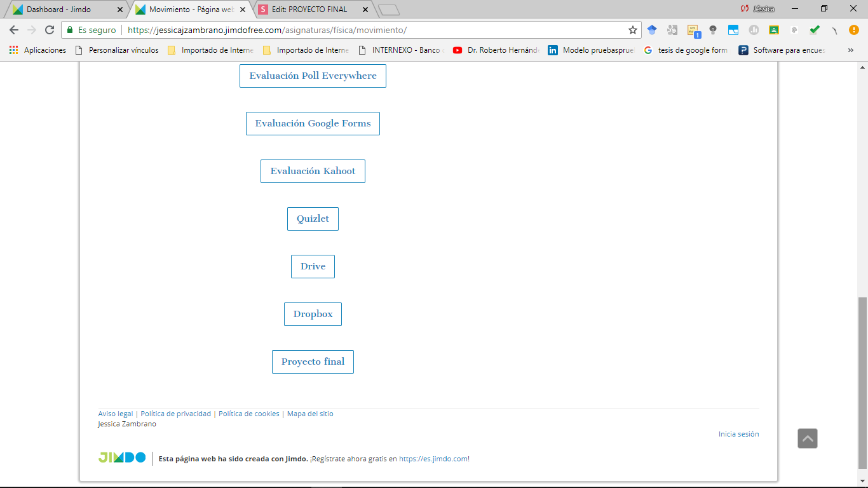Click the gray camera extension icon
The image size is (868, 488).
tap(672, 30)
